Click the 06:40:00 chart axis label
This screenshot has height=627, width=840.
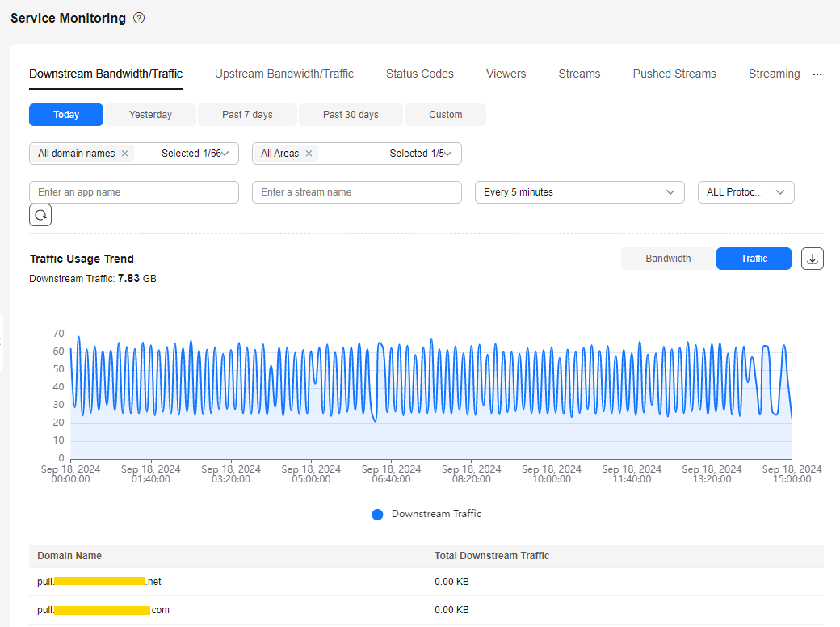click(x=391, y=473)
